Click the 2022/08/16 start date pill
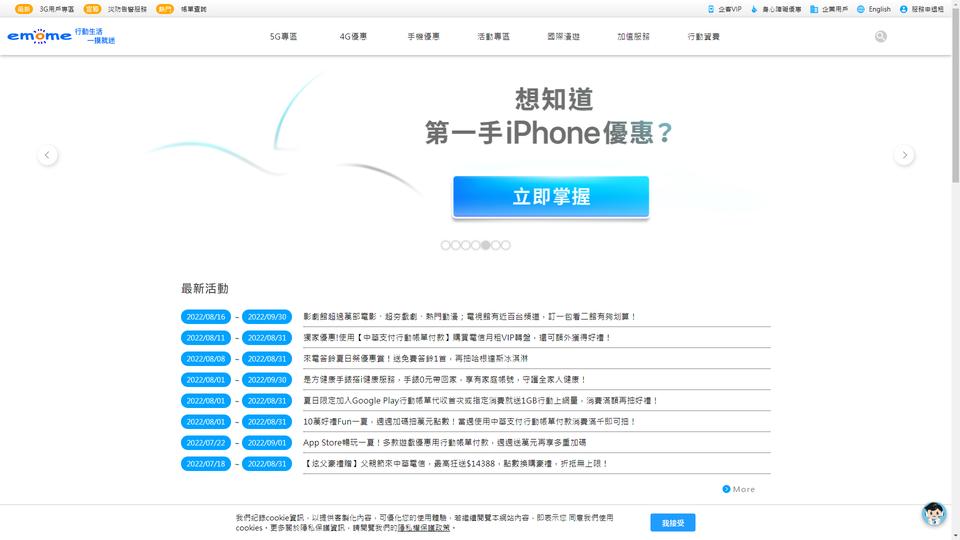The image size is (960, 540). [206, 317]
